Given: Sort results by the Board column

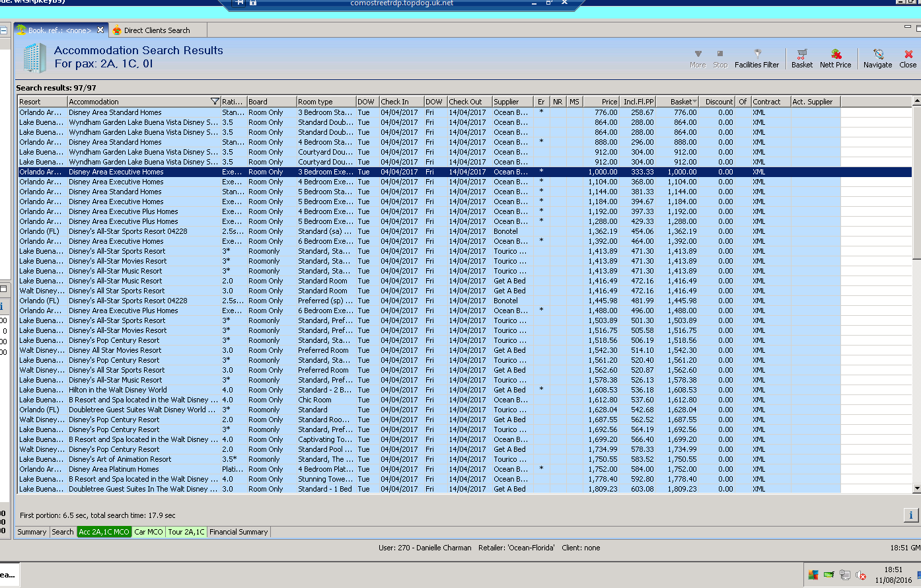Looking at the screenshot, I should [272, 102].
